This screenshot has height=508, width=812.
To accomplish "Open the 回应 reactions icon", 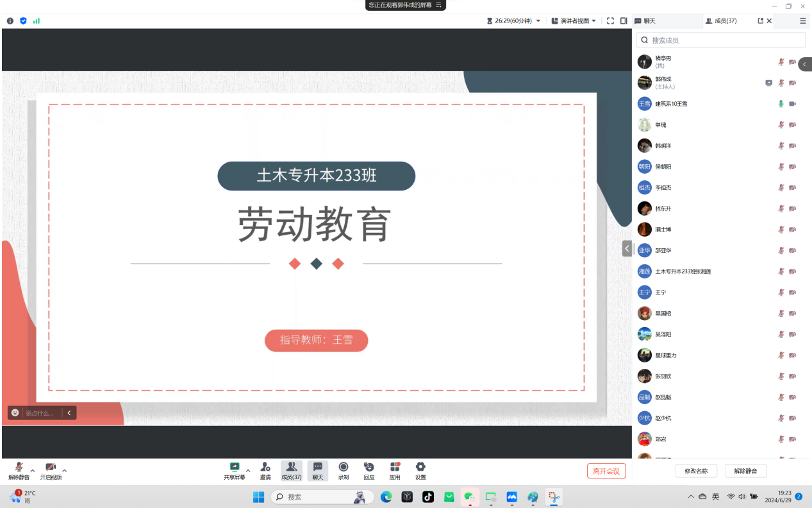I will pos(369,468).
